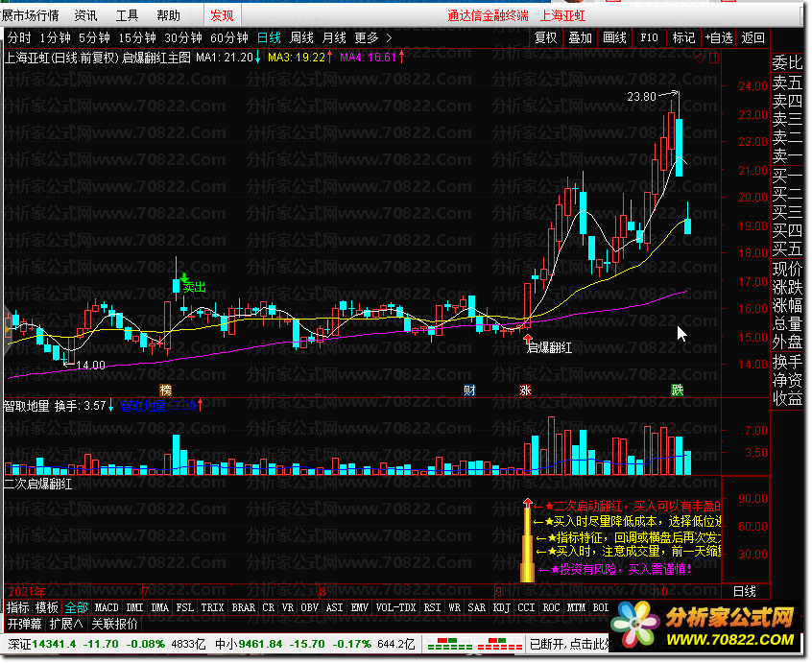Select the ASI indicator
The image size is (812, 663).
[335, 607]
